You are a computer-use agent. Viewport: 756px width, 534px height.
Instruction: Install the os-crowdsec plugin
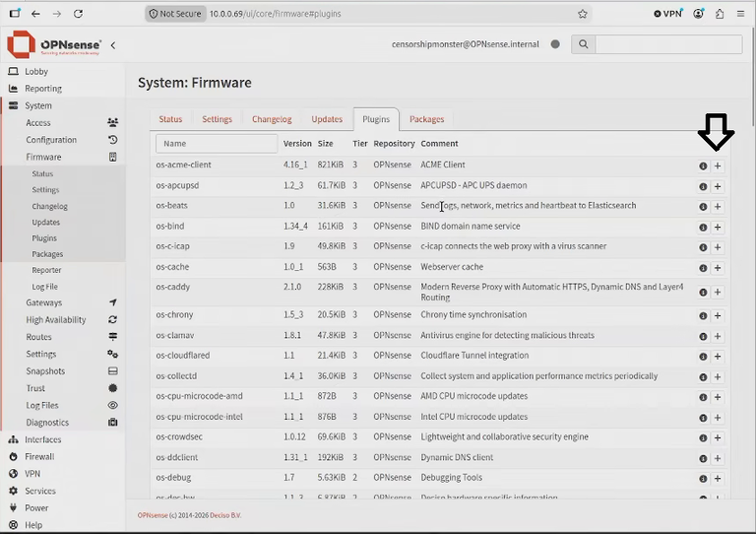pyautogui.click(x=718, y=438)
